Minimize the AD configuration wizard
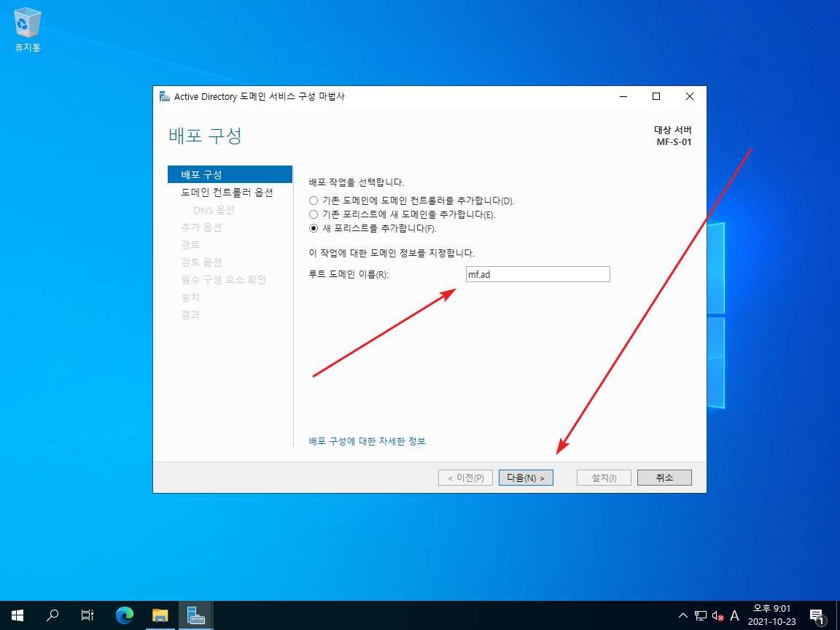The width and height of the screenshot is (840, 630). click(x=623, y=96)
